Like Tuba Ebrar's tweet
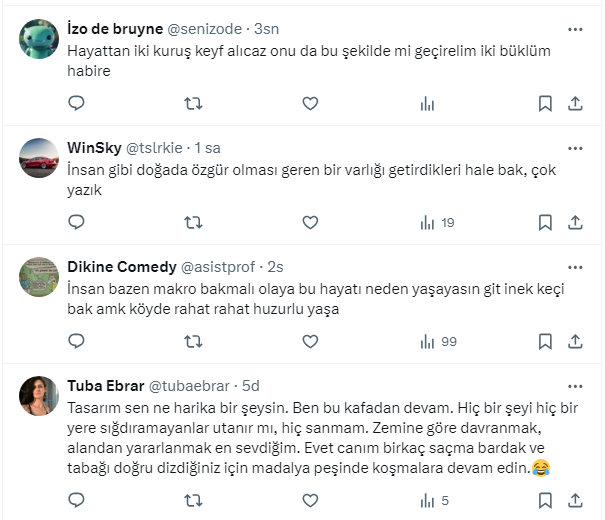This screenshot has width=605, height=520. 310,499
